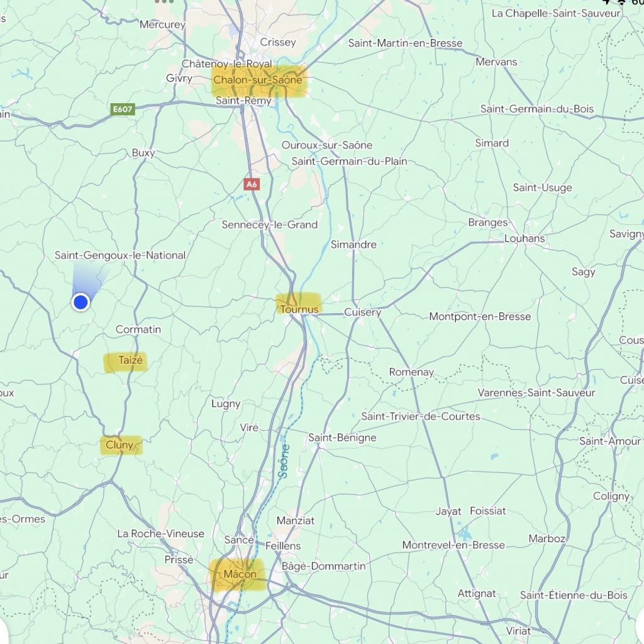Viewport: 644px width, 644px height.
Task: Tap the Saint-Germain-du-Bois label
Action: (537, 109)
